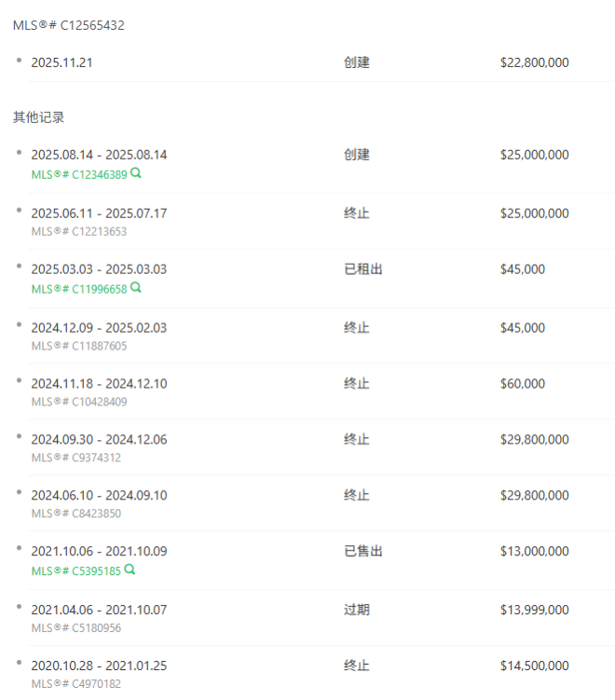Open the green MLS C12346389 listing link

[79, 174]
